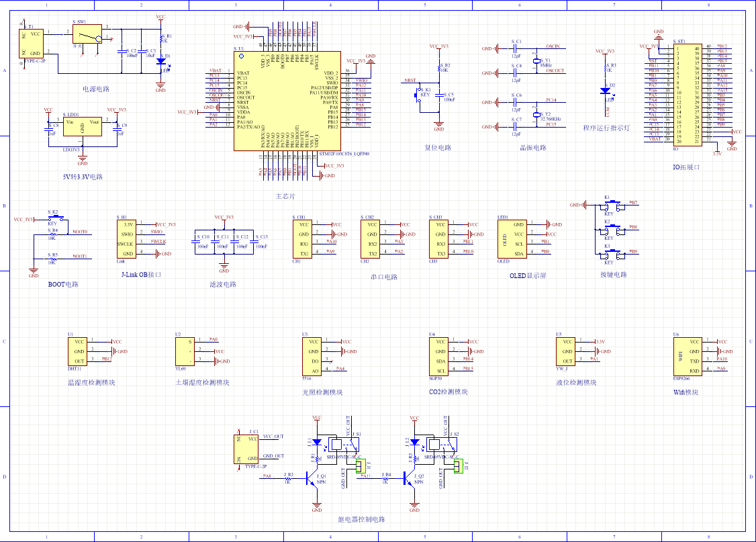The height and width of the screenshot is (542, 756).
Task: Select the S_R2 10K reset pull-up resistor
Action: click(x=439, y=68)
